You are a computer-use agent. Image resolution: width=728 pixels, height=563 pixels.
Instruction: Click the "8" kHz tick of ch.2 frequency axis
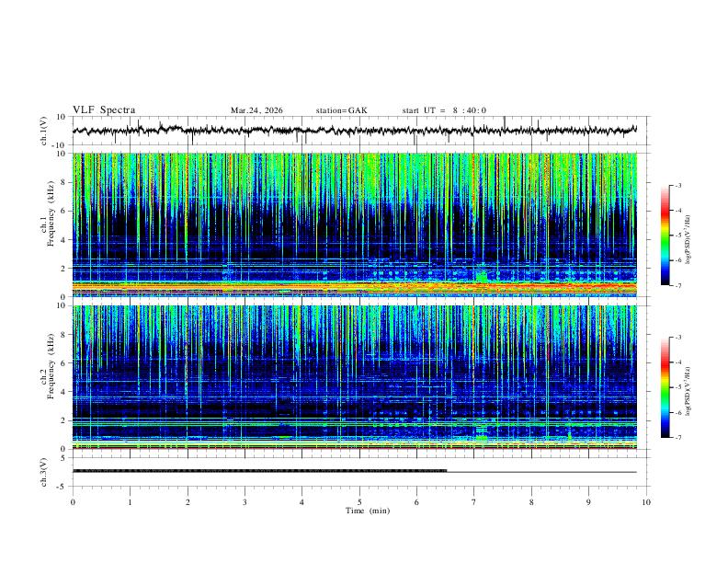[63, 335]
